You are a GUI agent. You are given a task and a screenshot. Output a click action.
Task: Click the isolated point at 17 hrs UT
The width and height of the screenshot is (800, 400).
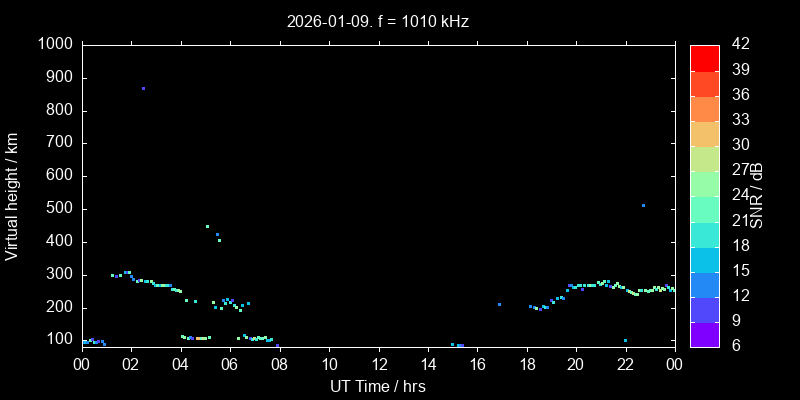(499, 304)
